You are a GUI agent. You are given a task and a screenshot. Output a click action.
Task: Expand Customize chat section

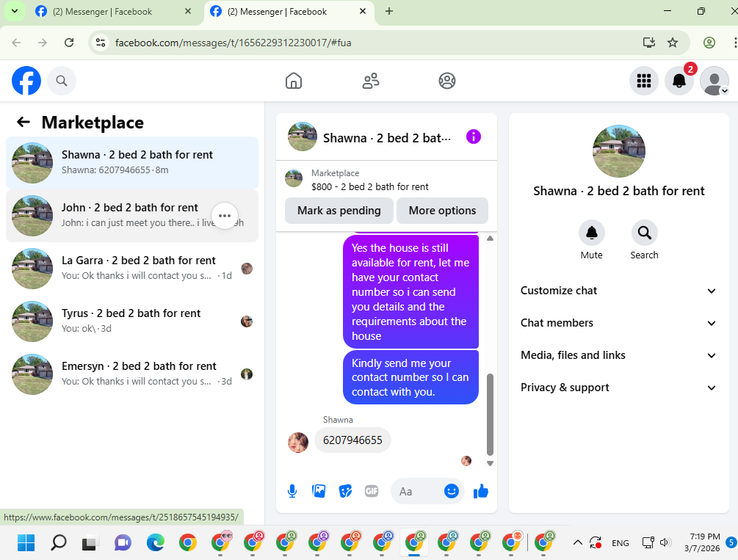[x=618, y=291]
